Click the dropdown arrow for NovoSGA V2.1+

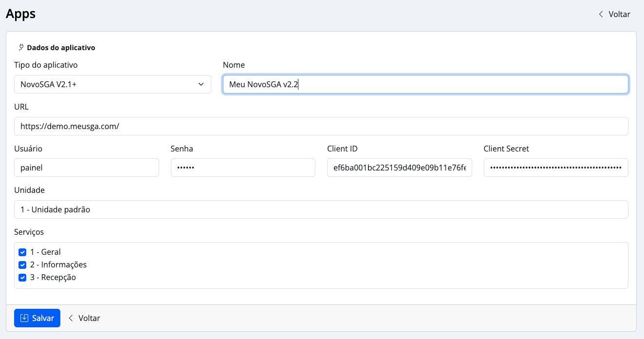click(x=201, y=84)
